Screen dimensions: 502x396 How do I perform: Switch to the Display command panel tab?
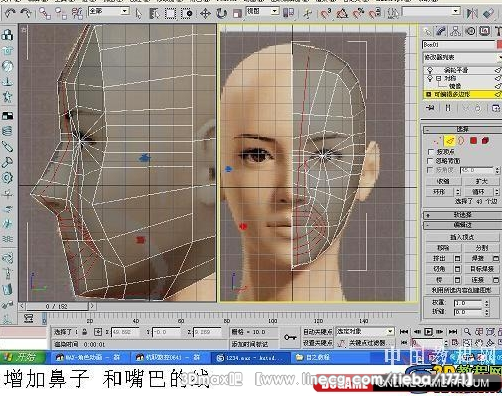485,32
